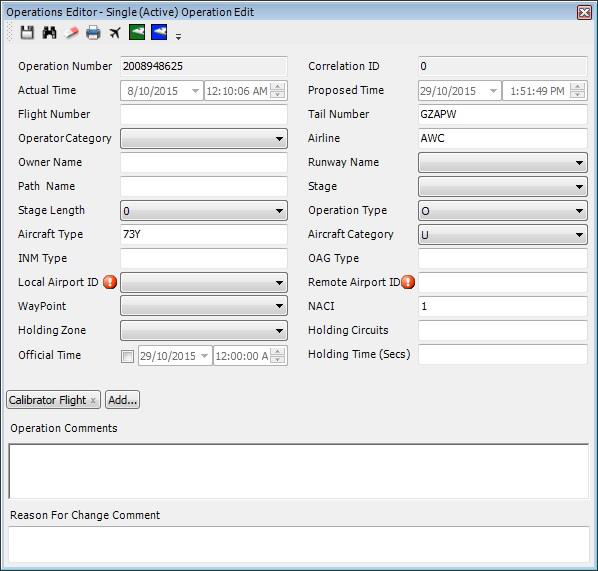Screen dimensions: 598x571
Task: Open the Operation Type dropdown
Action: [503, 211]
